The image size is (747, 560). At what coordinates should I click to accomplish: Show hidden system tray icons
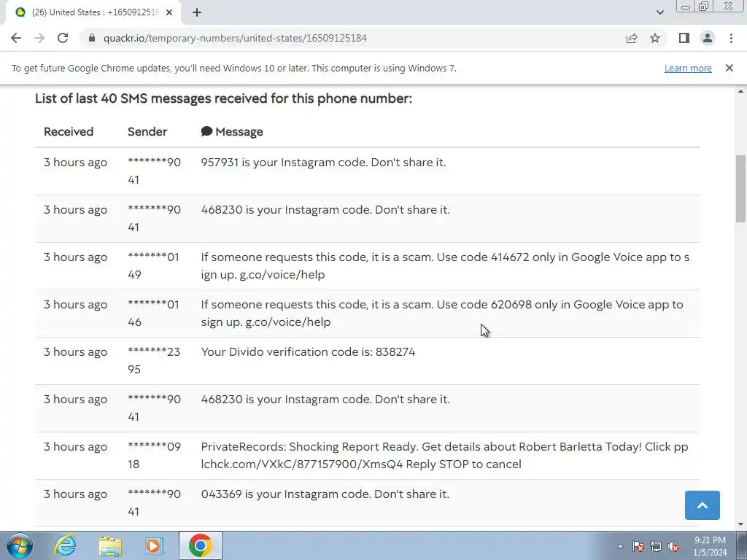(x=620, y=546)
